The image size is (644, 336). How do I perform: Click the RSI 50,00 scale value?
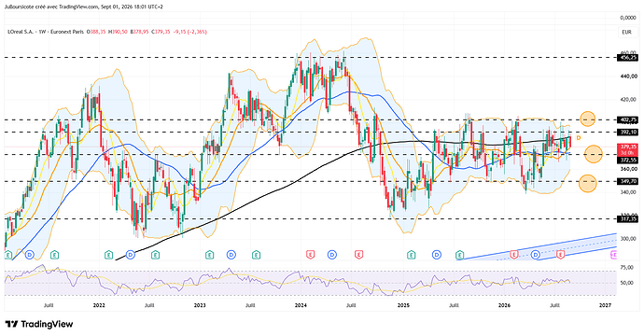click(x=627, y=283)
